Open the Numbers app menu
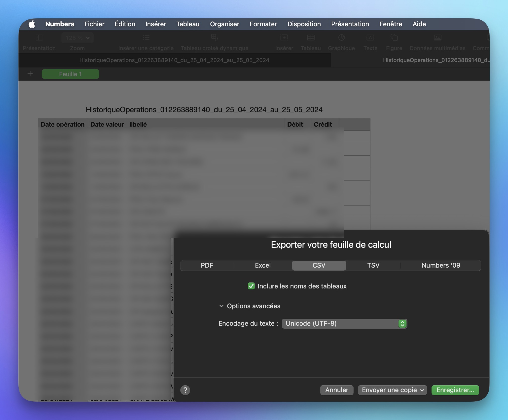This screenshot has width=508, height=420. pyautogui.click(x=60, y=24)
